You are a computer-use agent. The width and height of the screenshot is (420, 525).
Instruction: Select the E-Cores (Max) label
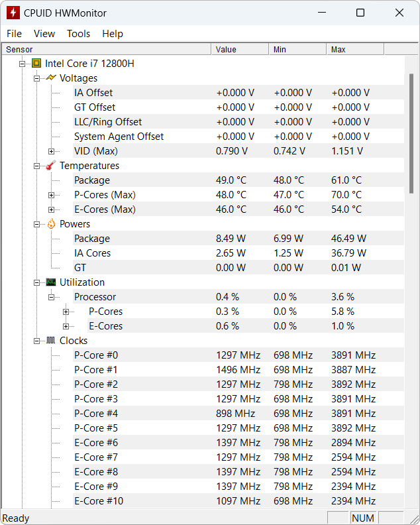click(x=105, y=209)
